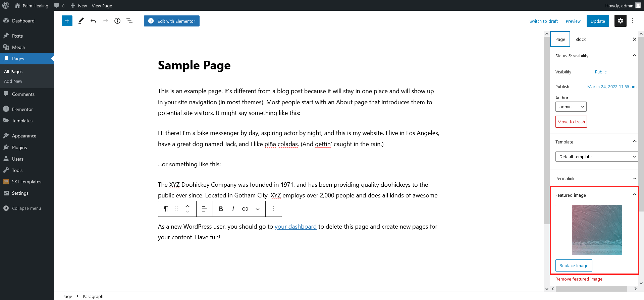The height and width of the screenshot is (300, 644).
Task: Open the Default template dropdown
Action: coord(597,157)
